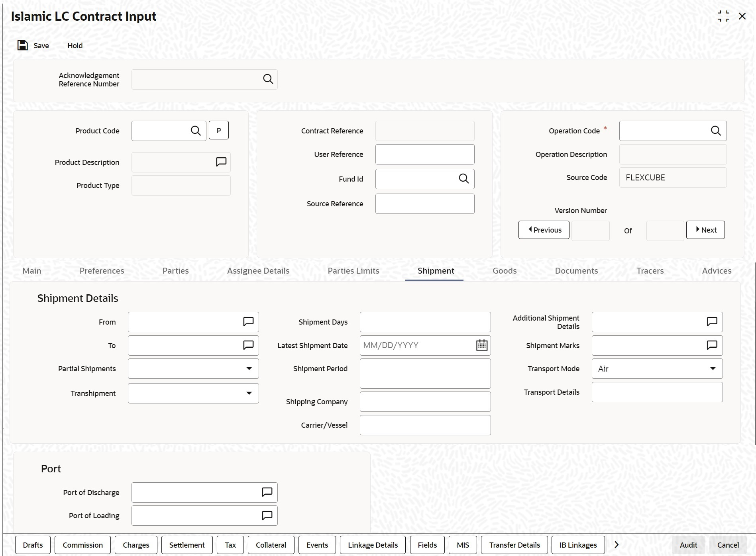
Task: Open the To field text editor icon
Action: pos(248,345)
